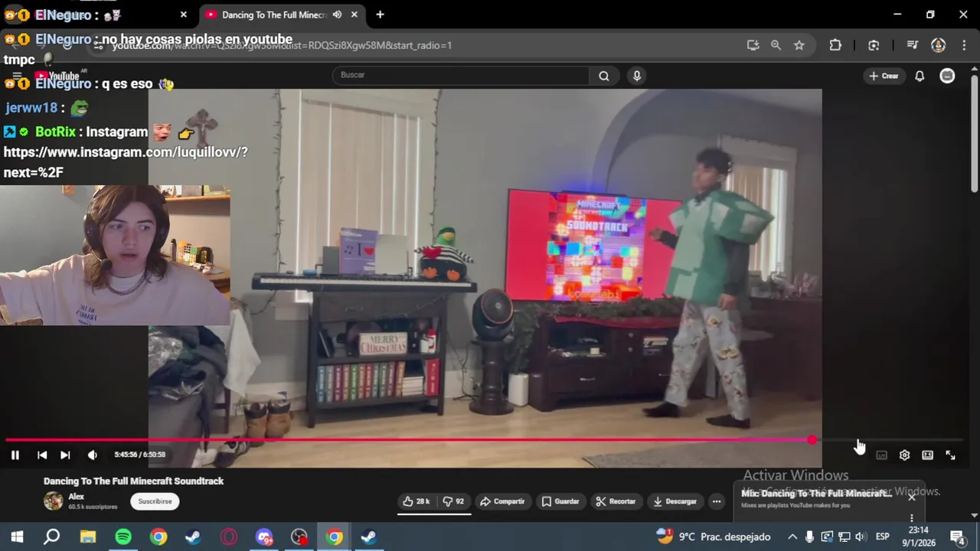
Task: Open Alex's channel avatar
Action: (x=54, y=501)
